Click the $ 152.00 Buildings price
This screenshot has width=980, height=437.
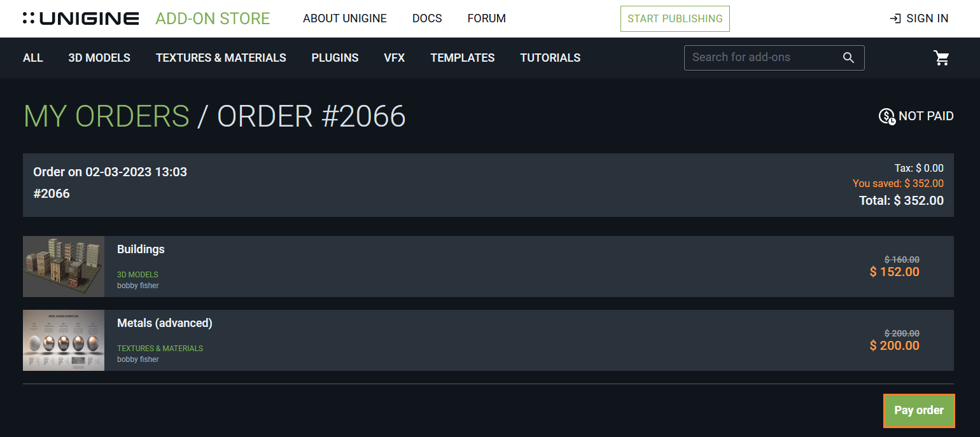coord(895,272)
